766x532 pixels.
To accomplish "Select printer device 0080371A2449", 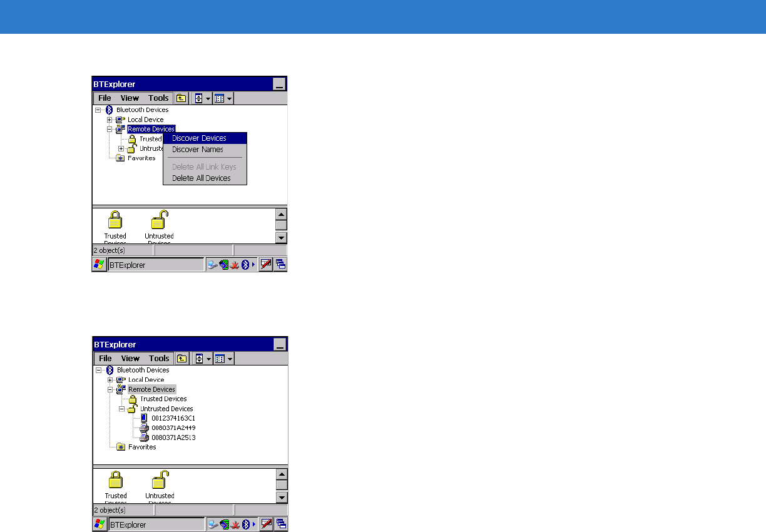I will point(173,428).
